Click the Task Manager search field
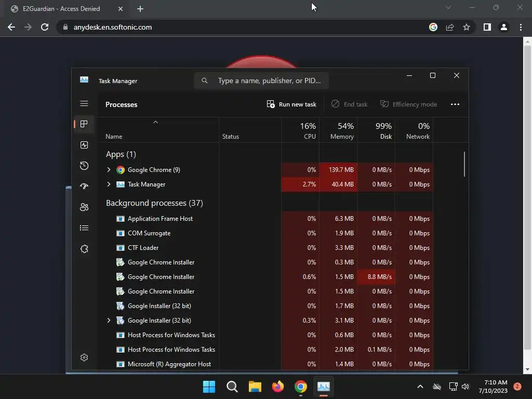532x399 pixels. [261, 81]
